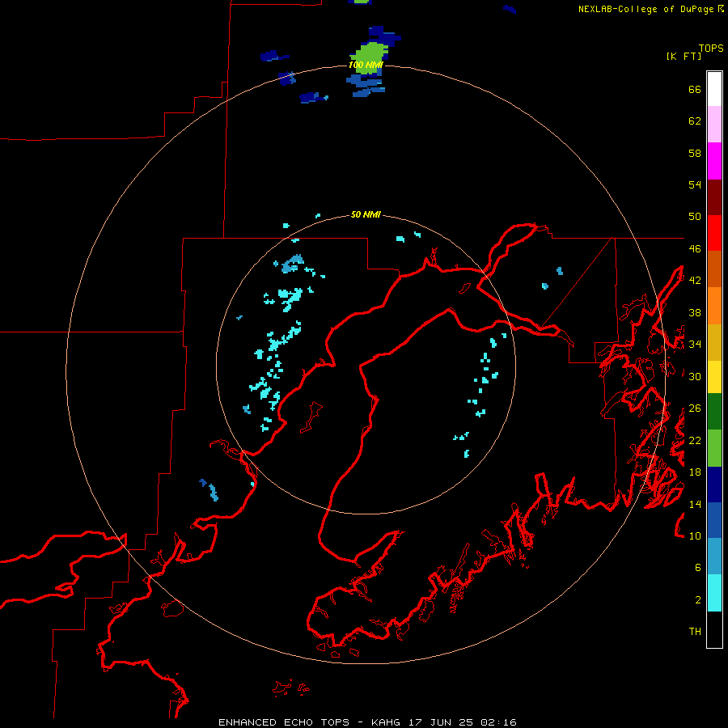This screenshot has width=728, height=728.
Task: Click the brown-orange 42-46 kft swatch
Action: (714, 269)
